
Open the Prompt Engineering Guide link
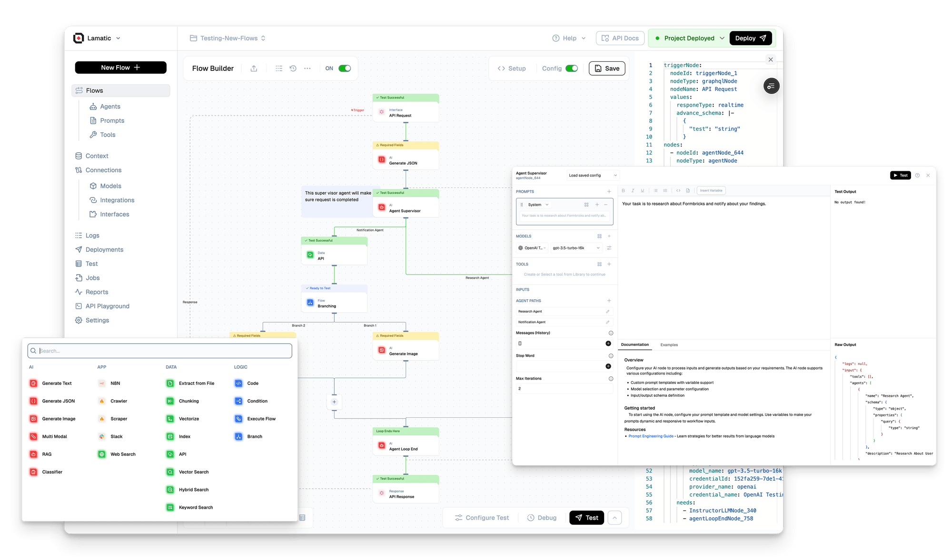(x=651, y=436)
